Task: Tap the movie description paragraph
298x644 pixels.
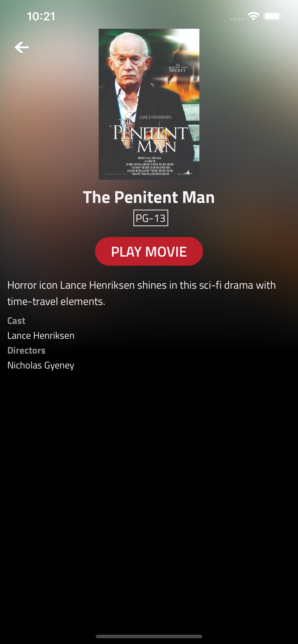Action: (x=142, y=293)
